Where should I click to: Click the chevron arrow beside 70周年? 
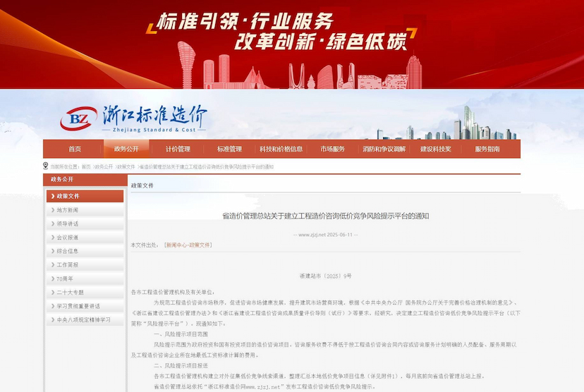coord(53,278)
